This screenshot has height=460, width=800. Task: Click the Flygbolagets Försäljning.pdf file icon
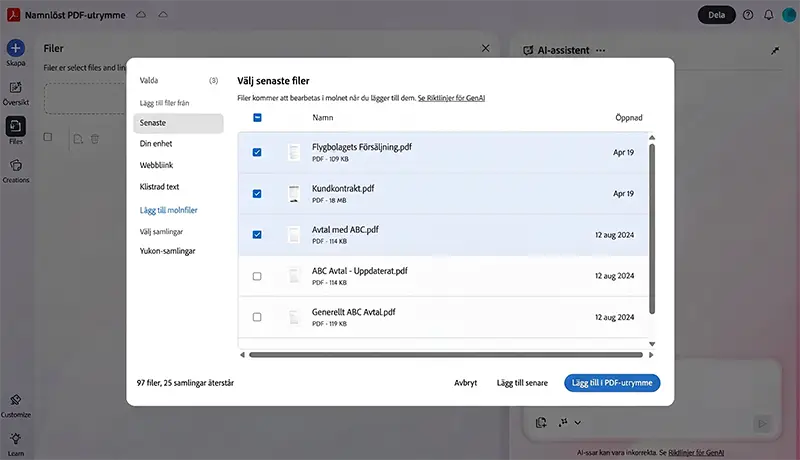(x=294, y=152)
